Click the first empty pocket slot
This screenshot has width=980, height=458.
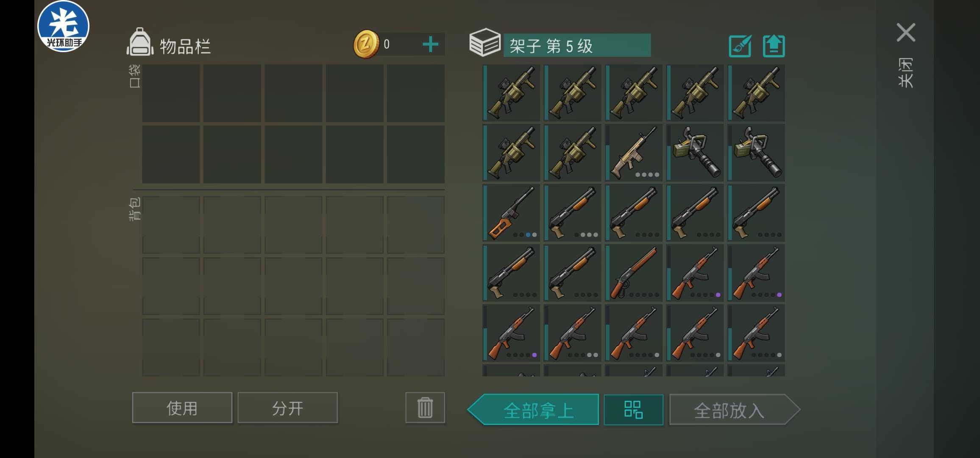171,93
